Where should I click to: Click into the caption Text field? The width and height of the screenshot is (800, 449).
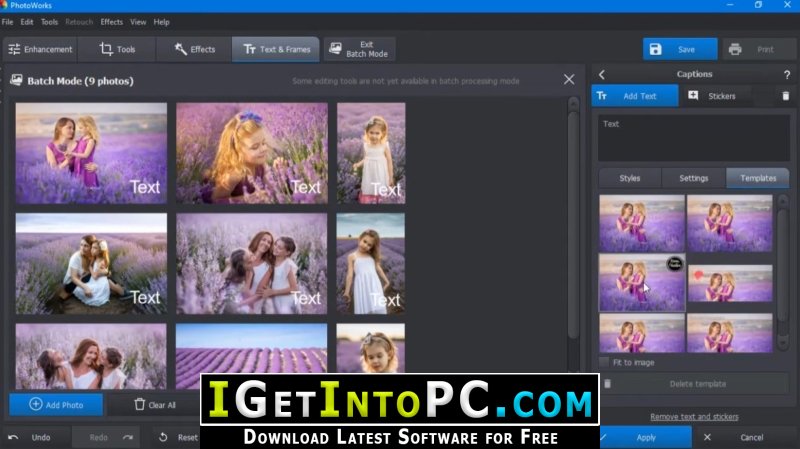(x=693, y=138)
